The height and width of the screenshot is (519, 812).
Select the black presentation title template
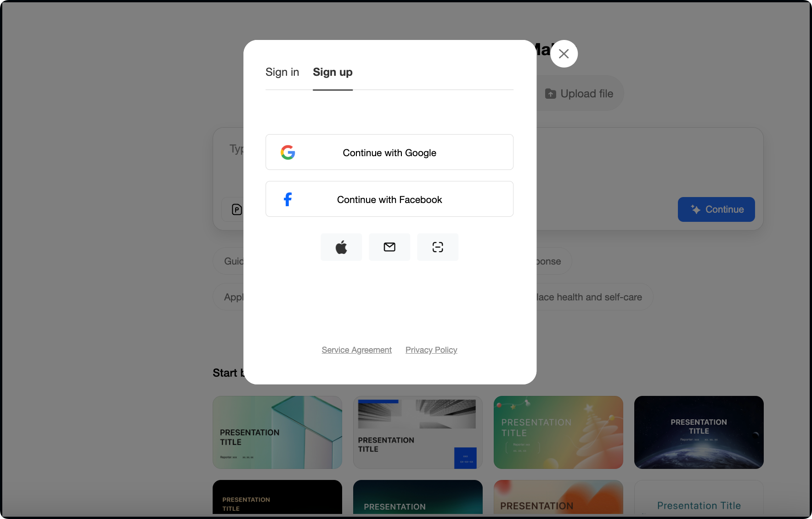click(x=277, y=497)
